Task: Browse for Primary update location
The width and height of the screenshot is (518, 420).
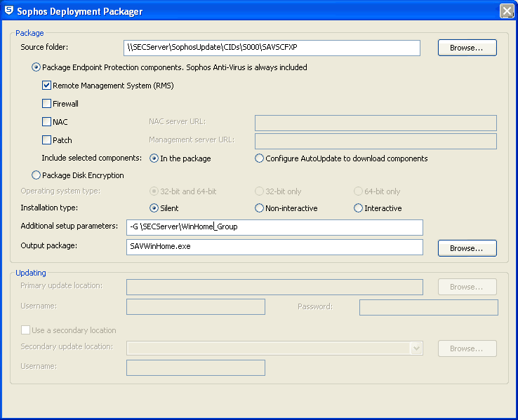Action: coord(467,287)
